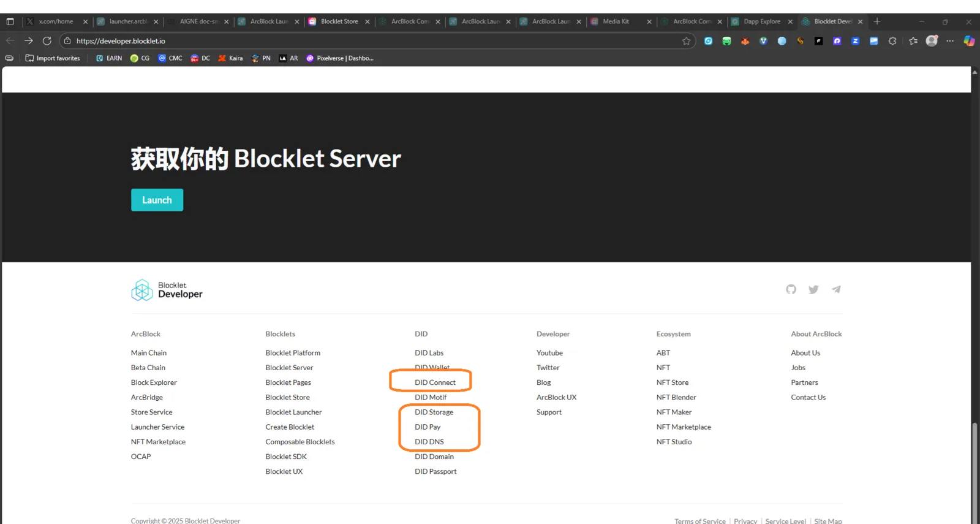Open the DID Storage footer link
Screen dimensions: 980x524
point(434,412)
